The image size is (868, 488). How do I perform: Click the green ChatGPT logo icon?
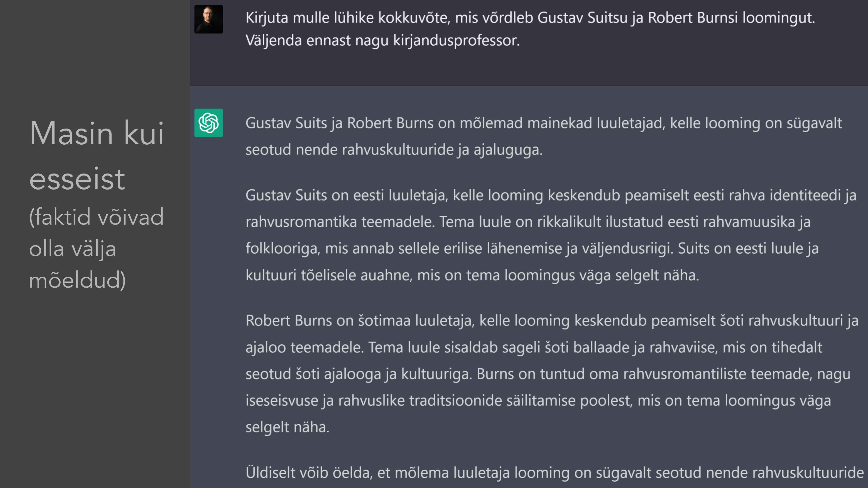pyautogui.click(x=209, y=123)
